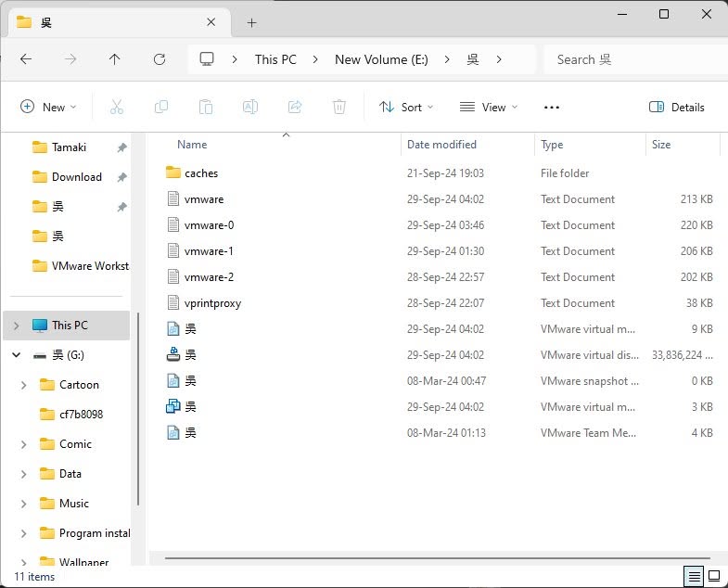Open the See more ellipsis menu

point(551,108)
